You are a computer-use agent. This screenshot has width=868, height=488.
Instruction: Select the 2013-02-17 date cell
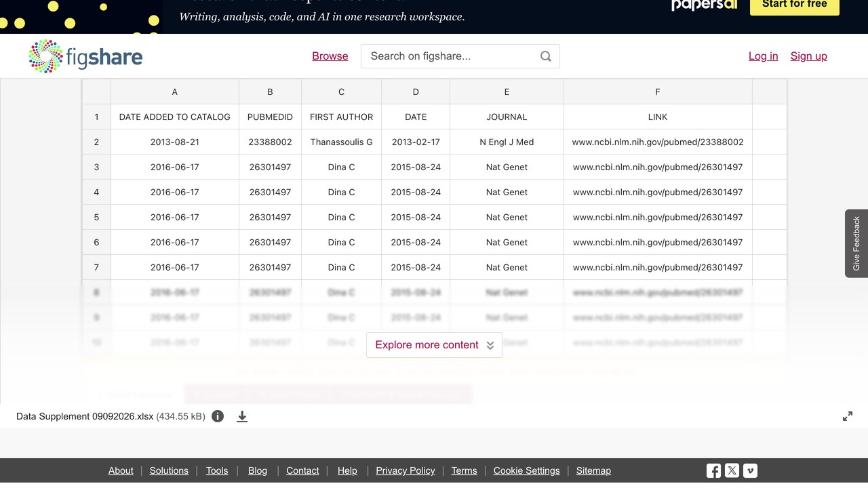click(x=416, y=142)
